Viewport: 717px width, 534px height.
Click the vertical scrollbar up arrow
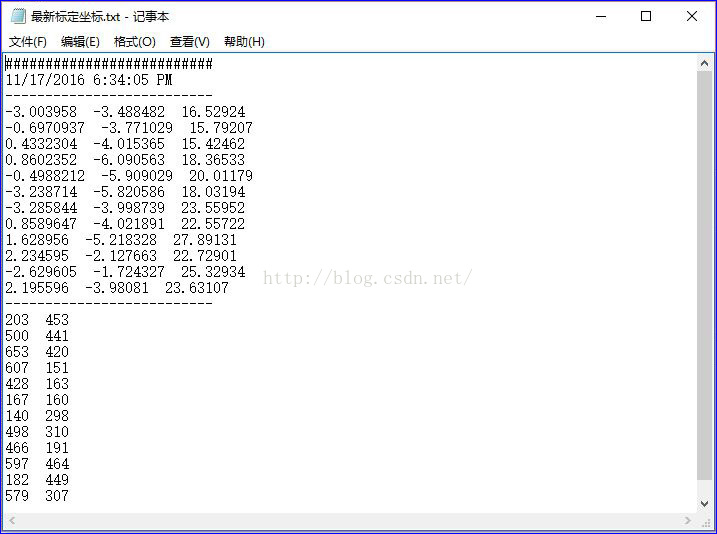point(704,64)
